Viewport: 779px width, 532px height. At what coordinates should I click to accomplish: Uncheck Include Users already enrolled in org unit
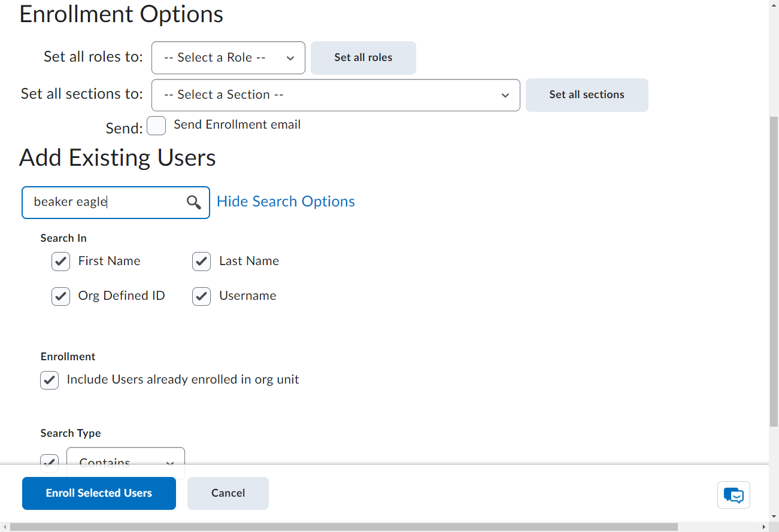point(50,380)
